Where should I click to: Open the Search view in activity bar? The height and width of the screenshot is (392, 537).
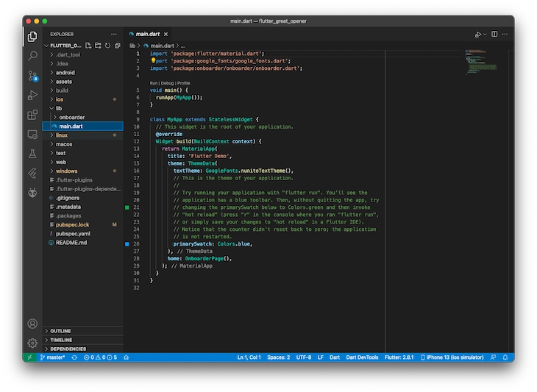point(32,55)
